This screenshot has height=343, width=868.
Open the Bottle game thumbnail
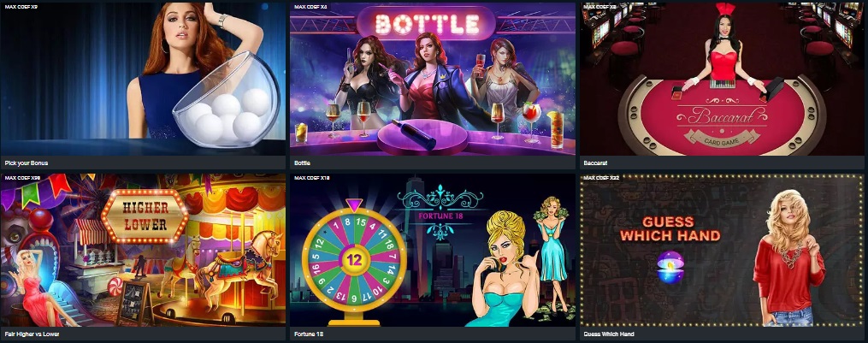click(x=433, y=79)
